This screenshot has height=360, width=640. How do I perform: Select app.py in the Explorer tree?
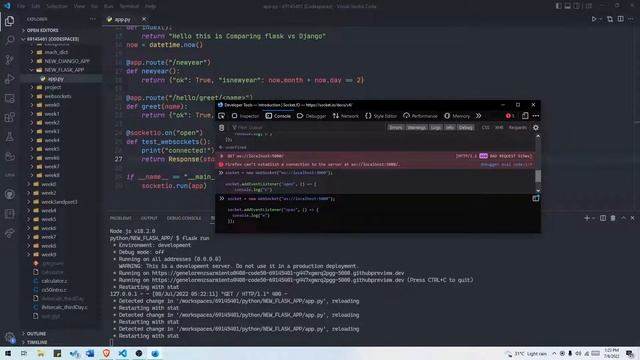pyautogui.click(x=62, y=79)
